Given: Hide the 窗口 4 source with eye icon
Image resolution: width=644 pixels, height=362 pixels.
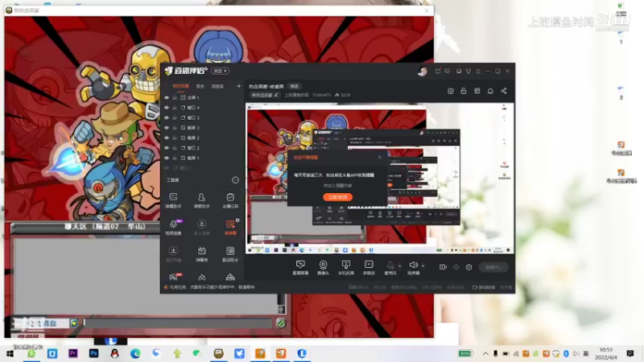Looking at the screenshot, I should coord(167,108).
